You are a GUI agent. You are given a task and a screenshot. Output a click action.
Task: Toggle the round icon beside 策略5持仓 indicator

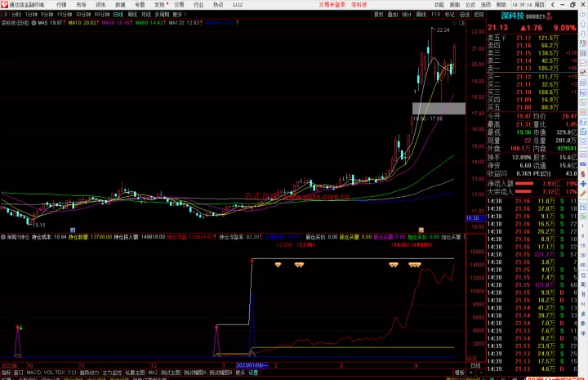coord(3,237)
